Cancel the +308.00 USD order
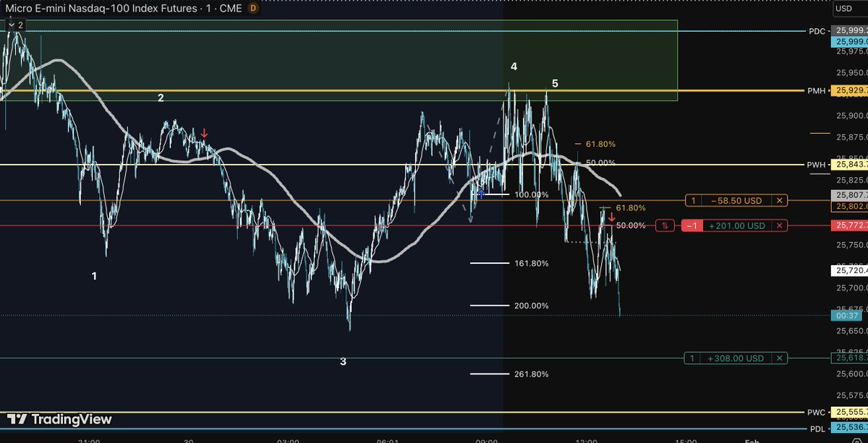The width and height of the screenshot is (868, 443). point(780,358)
